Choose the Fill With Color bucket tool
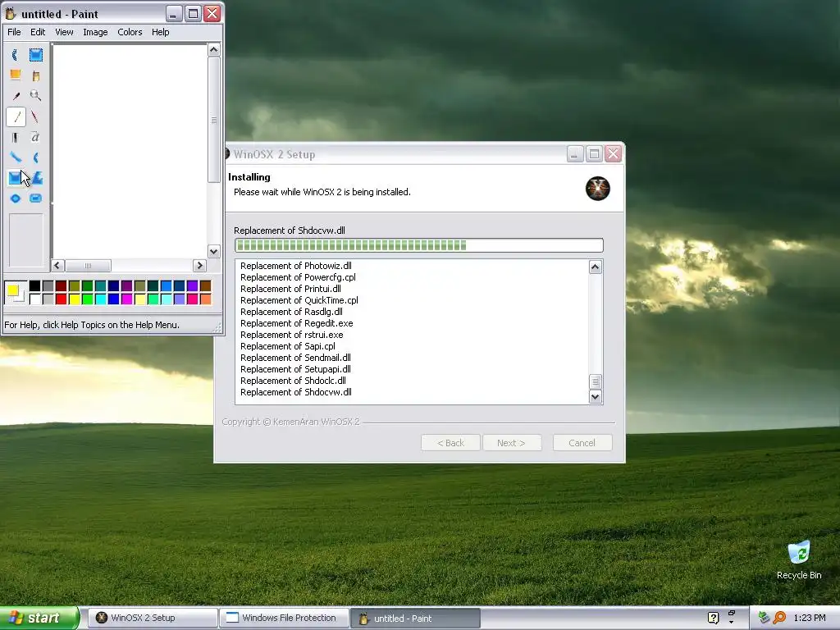Screen dimensions: 840x630 pos(35,75)
